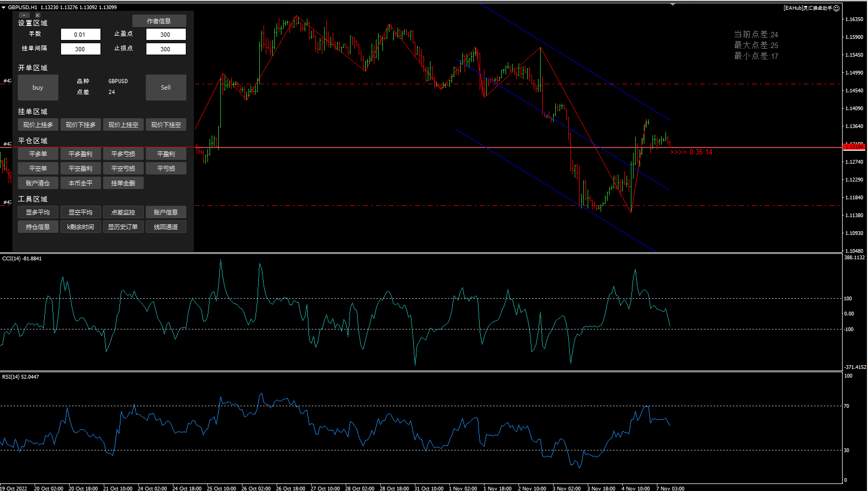
Task: Click the [EAHub] expert advisor name text
Action: pos(808,8)
